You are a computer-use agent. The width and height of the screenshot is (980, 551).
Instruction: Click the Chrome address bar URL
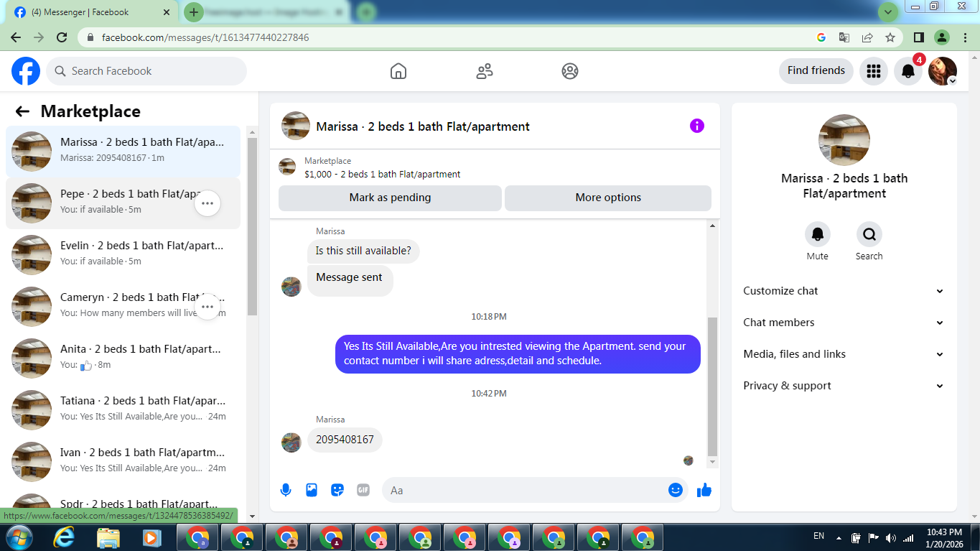point(205,37)
